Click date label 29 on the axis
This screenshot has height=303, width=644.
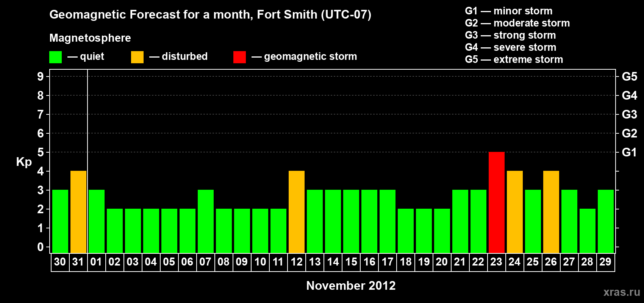click(x=605, y=262)
